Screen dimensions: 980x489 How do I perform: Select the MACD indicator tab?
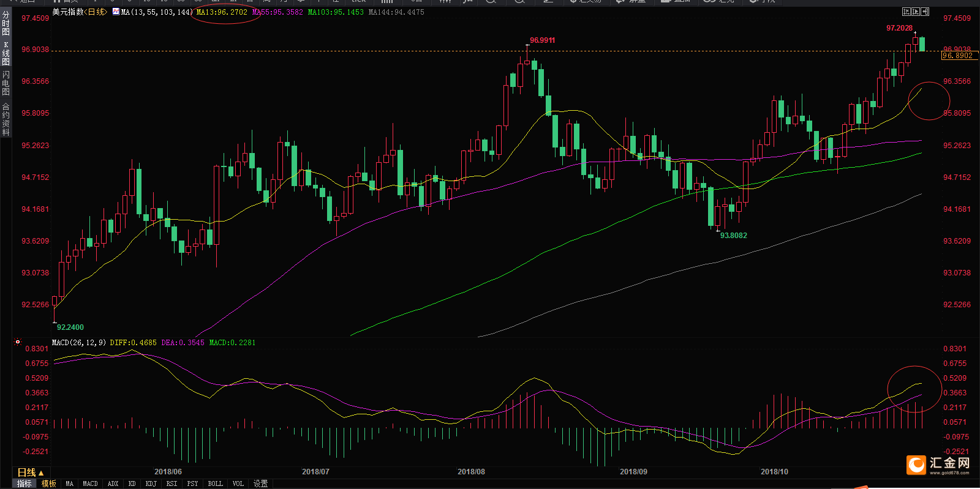(x=90, y=483)
